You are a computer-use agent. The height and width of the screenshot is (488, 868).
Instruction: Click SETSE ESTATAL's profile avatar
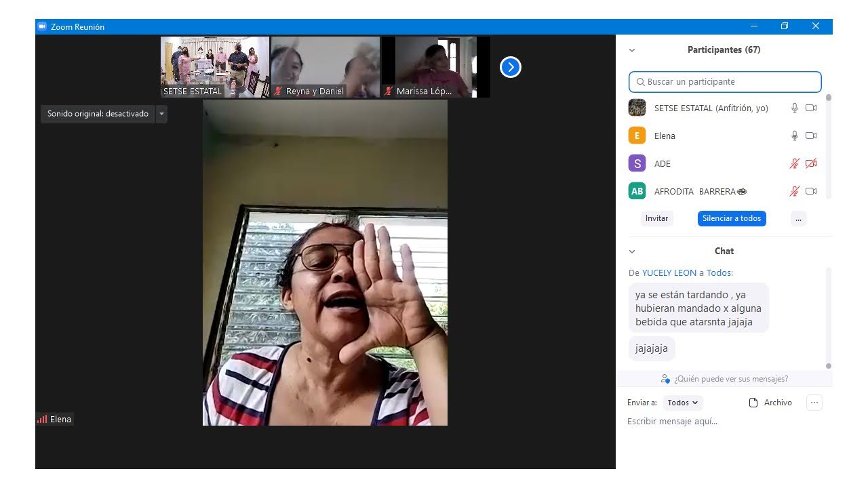tap(637, 108)
